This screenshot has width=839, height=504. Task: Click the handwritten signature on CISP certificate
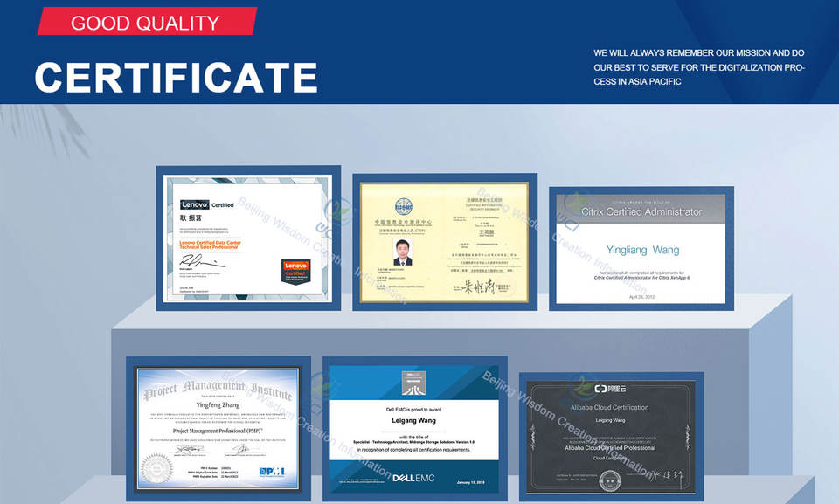480,287
